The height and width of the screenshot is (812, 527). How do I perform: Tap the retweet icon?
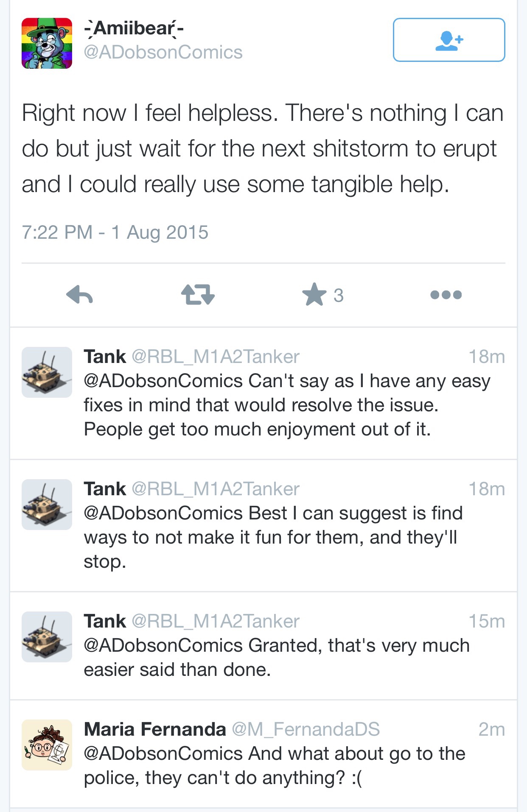(x=198, y=295)
